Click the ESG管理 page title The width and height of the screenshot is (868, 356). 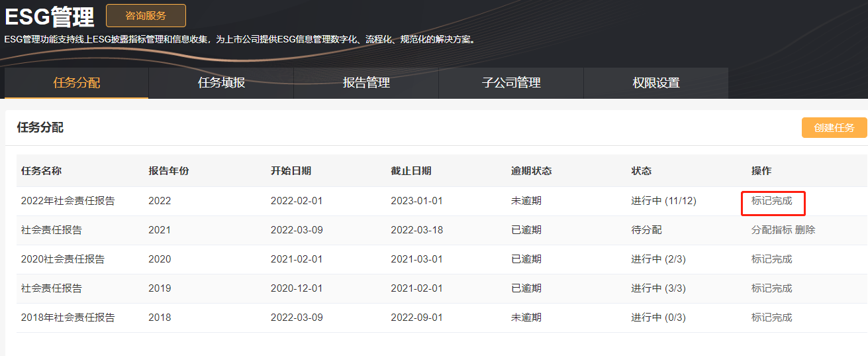[x=50, y=17]
